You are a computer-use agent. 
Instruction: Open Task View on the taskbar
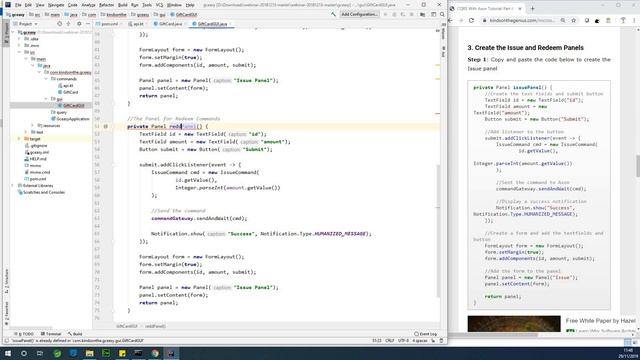coord(40,353)
